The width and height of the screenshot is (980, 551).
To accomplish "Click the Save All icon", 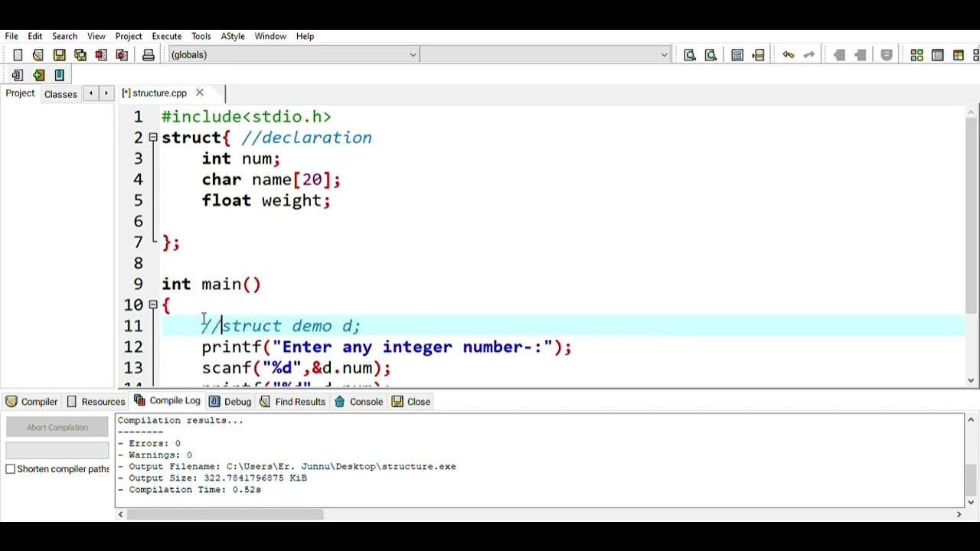I will coord(80,55).
